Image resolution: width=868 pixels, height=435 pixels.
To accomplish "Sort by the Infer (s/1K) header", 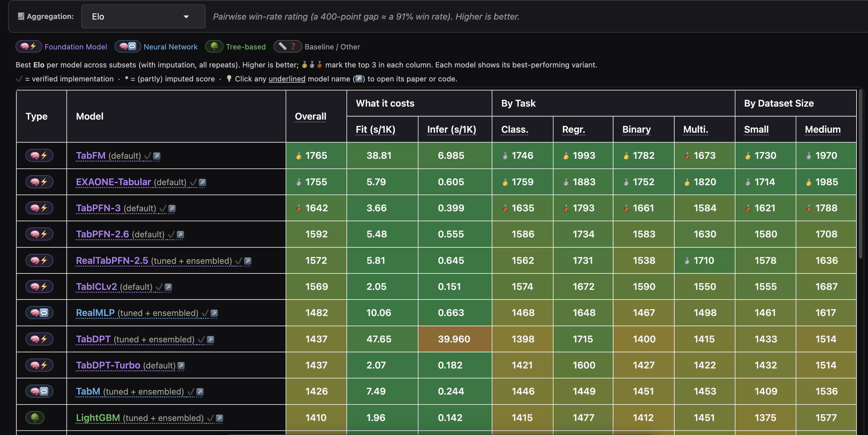I will [x=452, y=129].
